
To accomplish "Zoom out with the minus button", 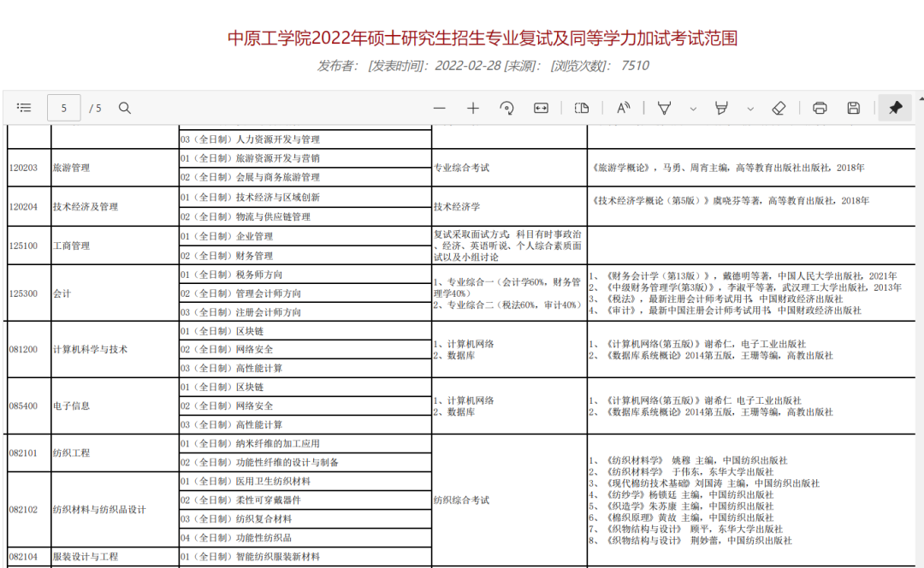I will pos(440,108).
